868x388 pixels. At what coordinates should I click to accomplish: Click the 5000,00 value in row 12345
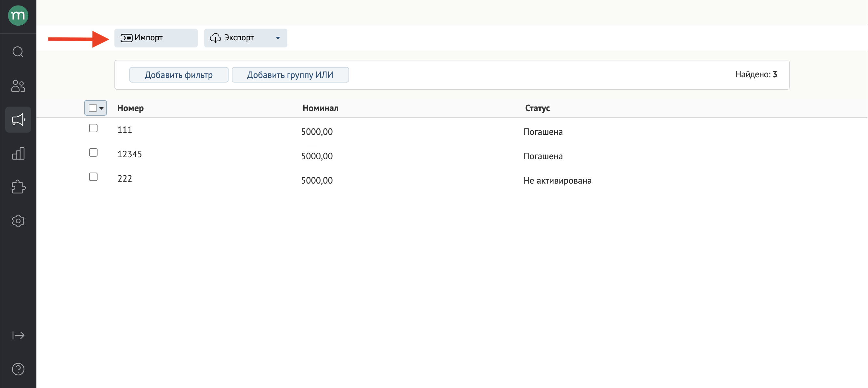[x=317, y=156]
